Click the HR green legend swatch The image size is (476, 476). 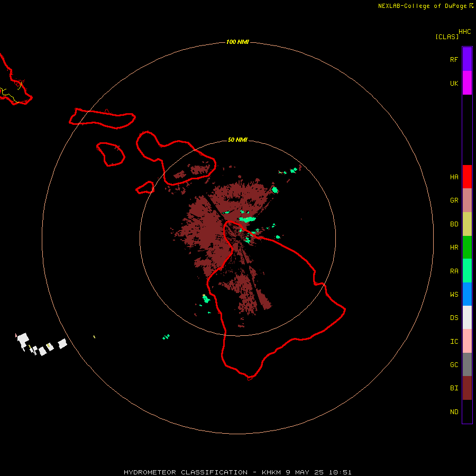tap(467, 248)
